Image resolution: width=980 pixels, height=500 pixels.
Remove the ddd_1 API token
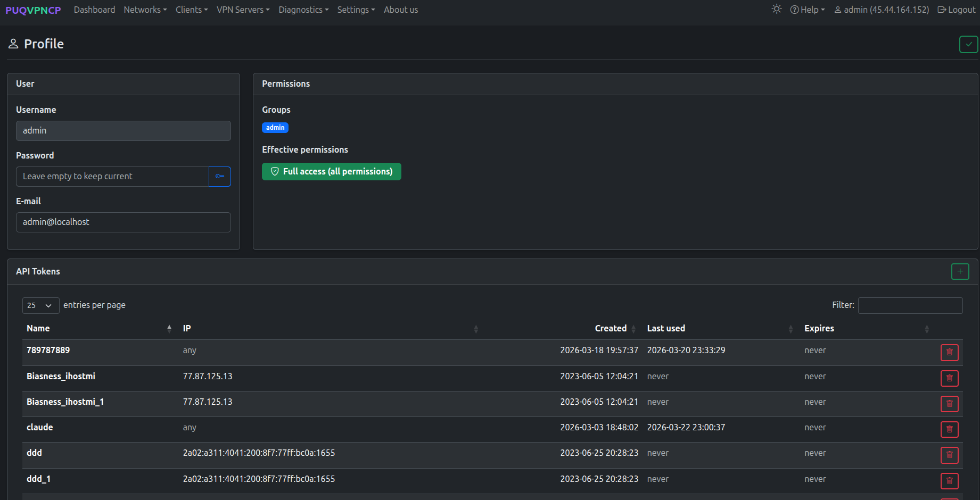[949, 481]
